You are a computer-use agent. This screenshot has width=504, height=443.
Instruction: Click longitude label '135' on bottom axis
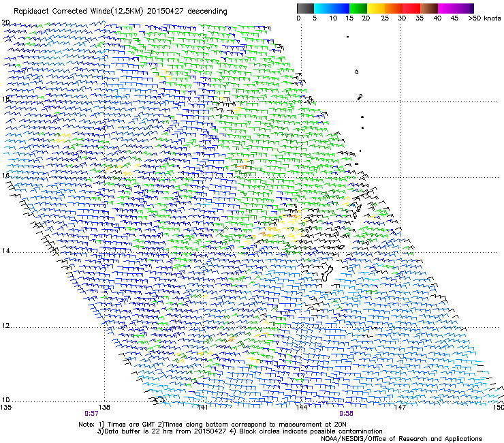(5, 408)
